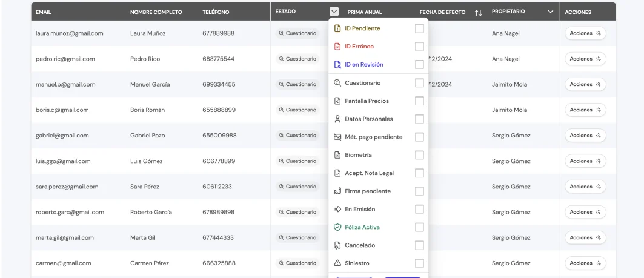Image resolution: width=644 pixels, height=278 pixels.
Task: Open the Propietario column dropdown chevron
Action: (x=551, y=12)
